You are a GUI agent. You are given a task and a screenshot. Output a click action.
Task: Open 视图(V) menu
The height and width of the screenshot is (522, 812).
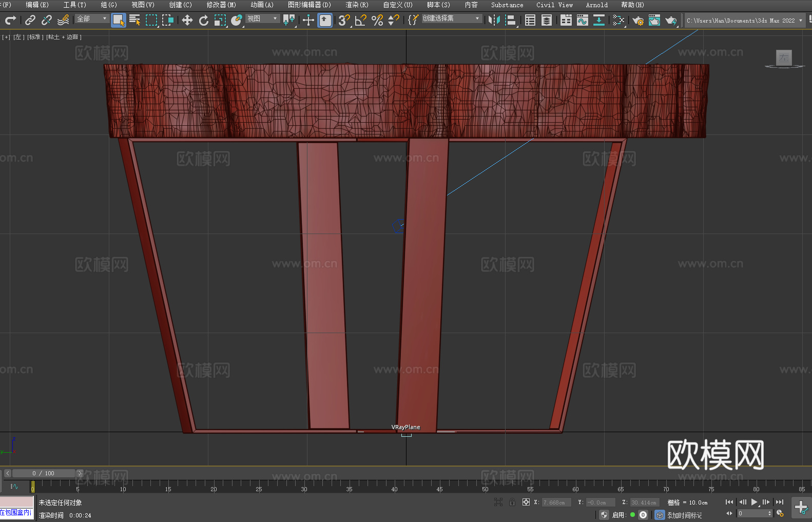pos(143,5)
